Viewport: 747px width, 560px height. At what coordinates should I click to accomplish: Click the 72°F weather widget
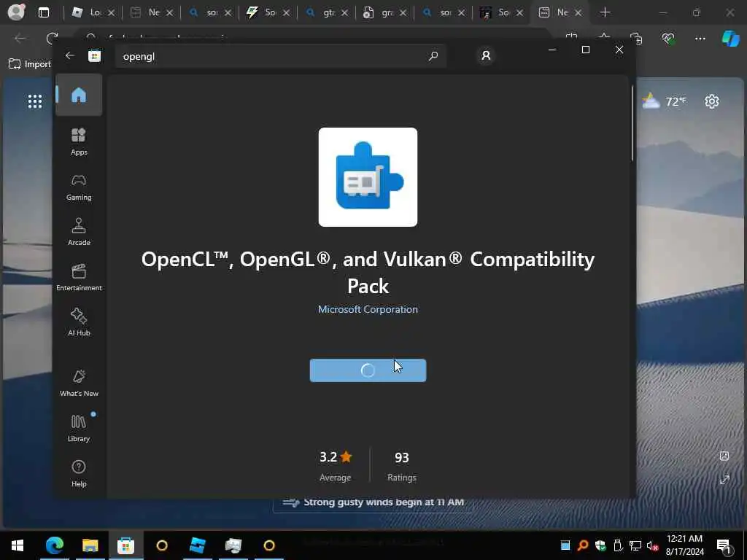pyautogui.click(x=665, y=101)
